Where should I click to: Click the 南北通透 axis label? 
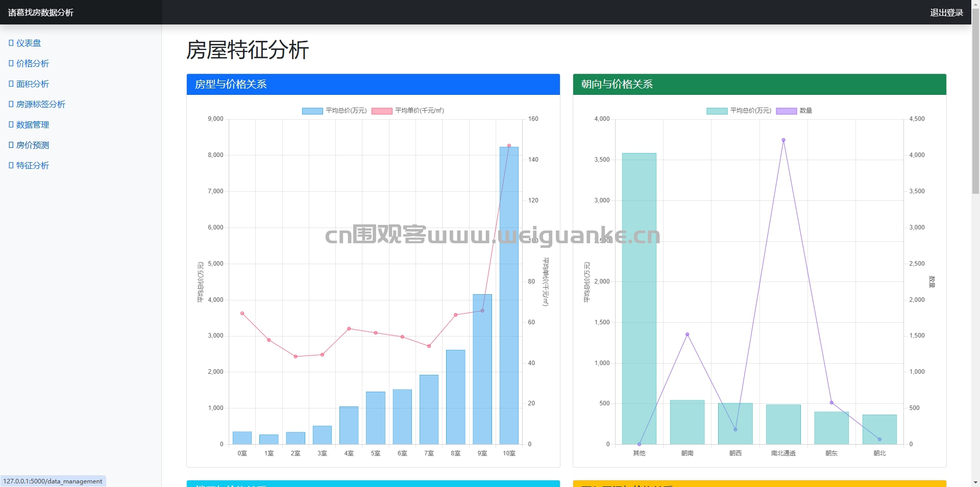pyautogui.click(x=783, y=453)
